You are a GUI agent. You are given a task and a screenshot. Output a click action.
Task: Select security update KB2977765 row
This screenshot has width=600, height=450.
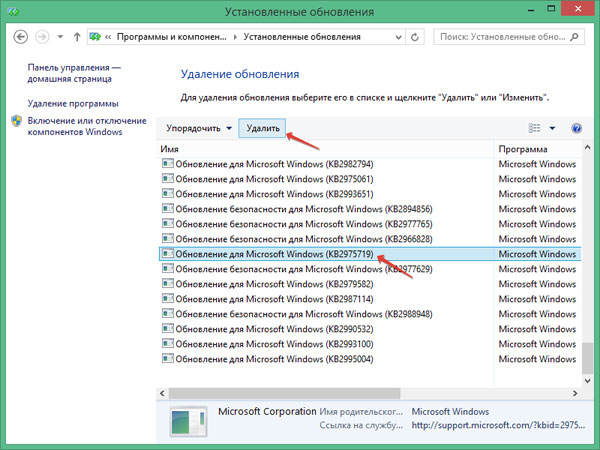click(370, 224)
